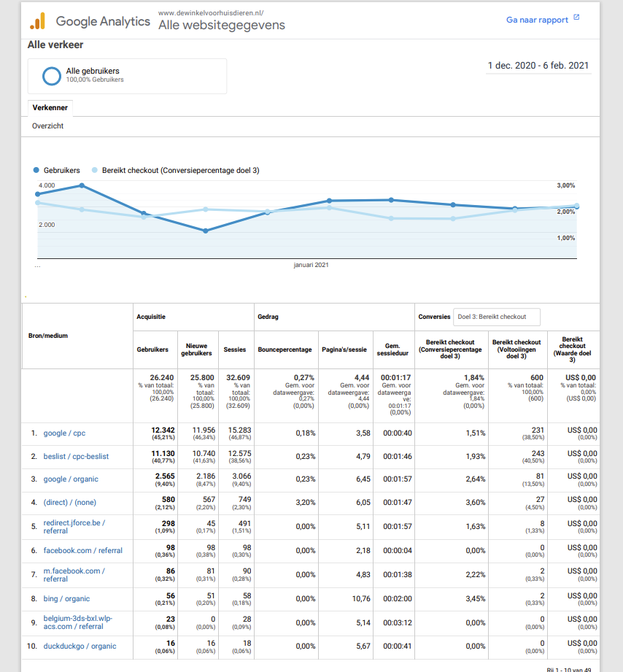Click the Bereikt checkout legend color dot

(x=95, y=170)
